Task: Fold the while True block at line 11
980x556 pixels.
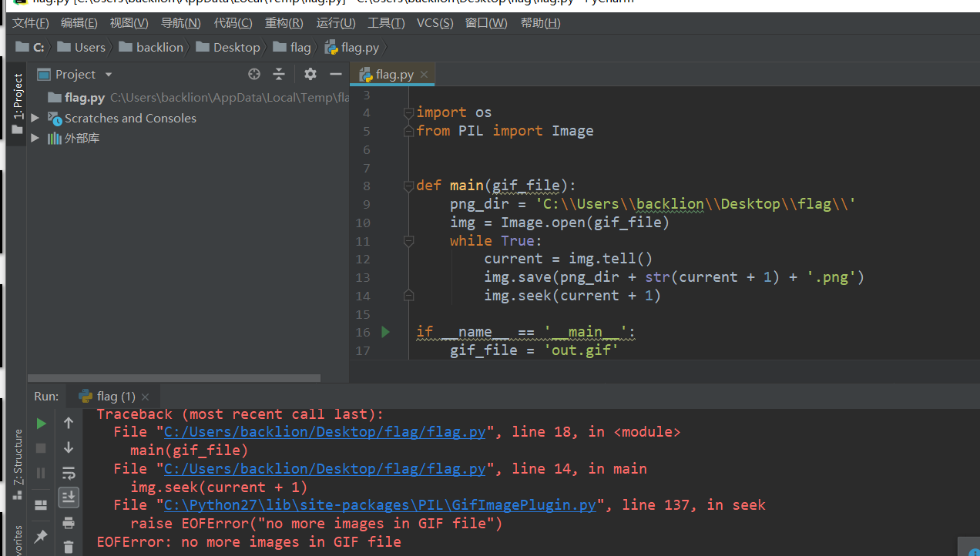Action: pyautogui.click(x=409, y=241)
